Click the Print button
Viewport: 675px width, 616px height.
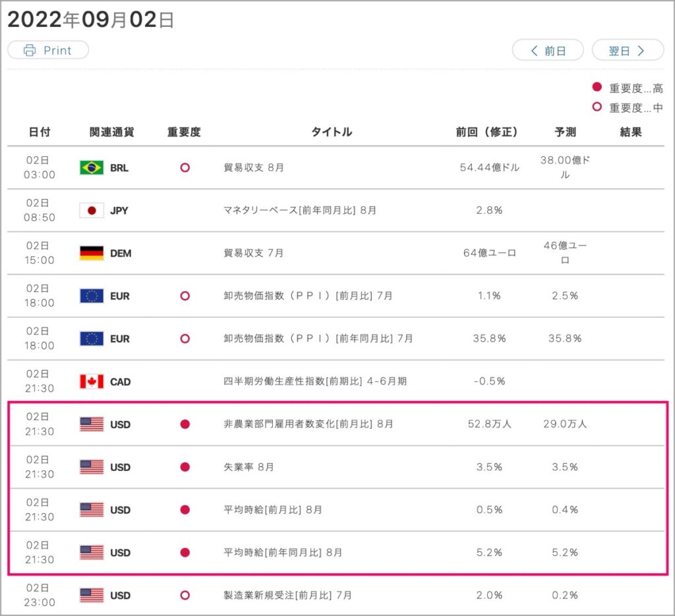tap(48, 50)
